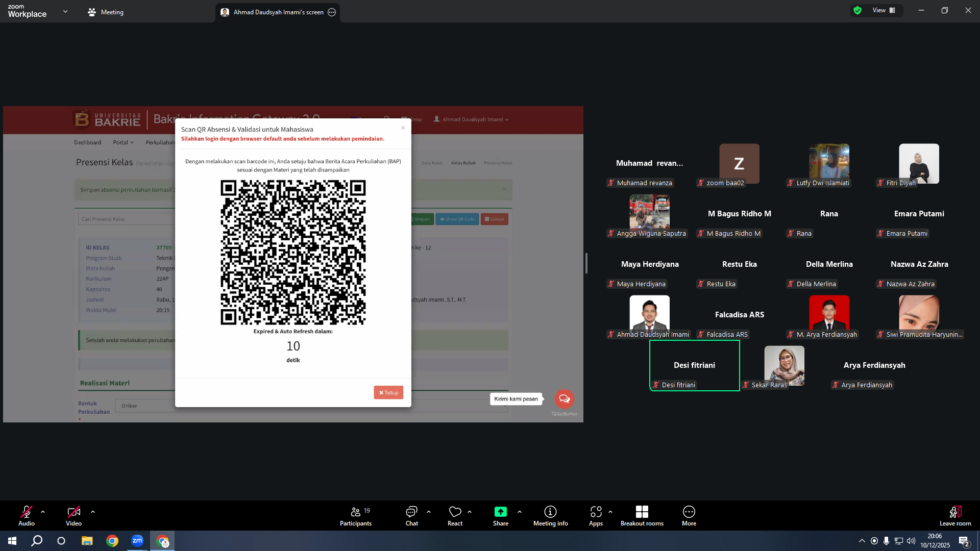
Task: Open the Dashboard menu item
Action: tap(87, 142)
